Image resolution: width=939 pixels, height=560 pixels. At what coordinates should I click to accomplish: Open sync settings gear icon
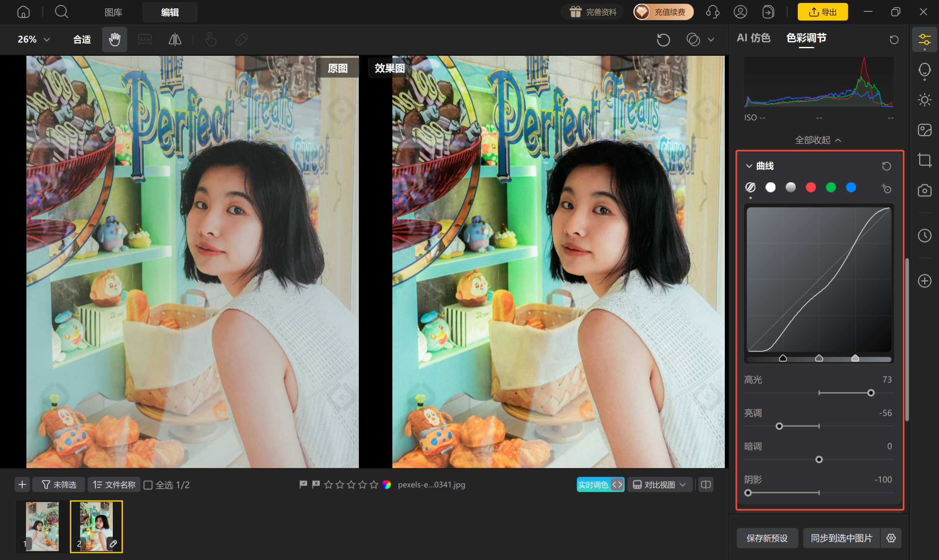[x=891, y=538]
